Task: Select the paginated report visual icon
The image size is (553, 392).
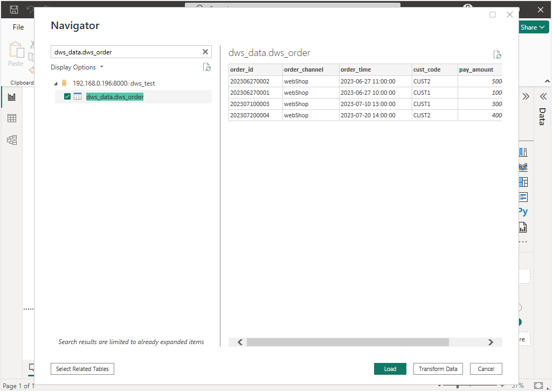Action: click(x=523, y=228)
